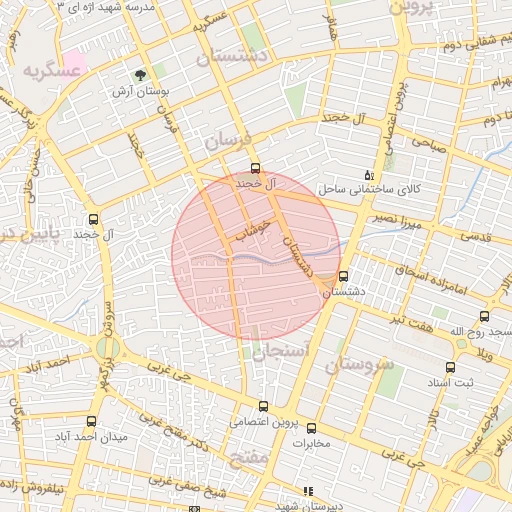Select the فرسان neighborhood label

(x=228, y=141)
